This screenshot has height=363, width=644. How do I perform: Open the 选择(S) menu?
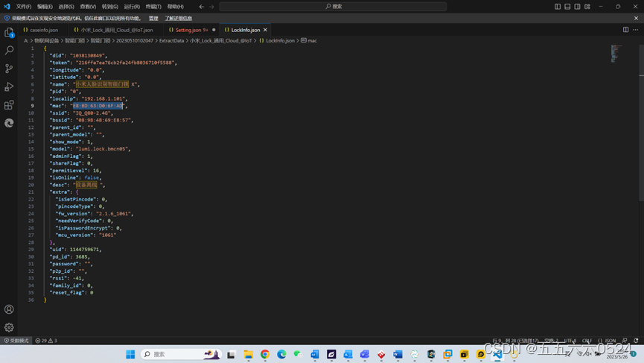(66, 7)
